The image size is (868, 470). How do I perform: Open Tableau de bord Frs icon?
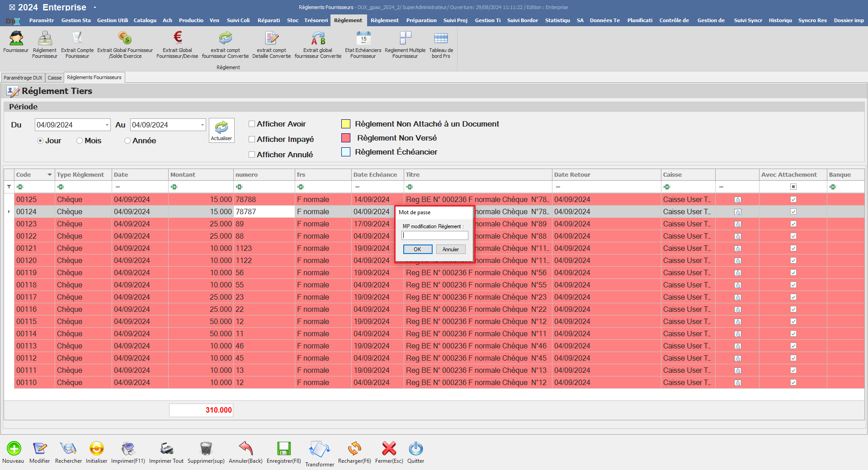441,38
